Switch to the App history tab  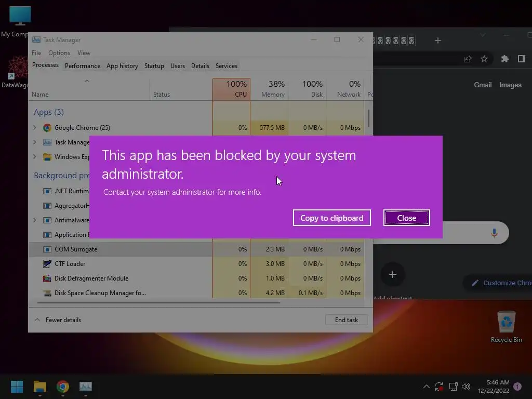122,66
